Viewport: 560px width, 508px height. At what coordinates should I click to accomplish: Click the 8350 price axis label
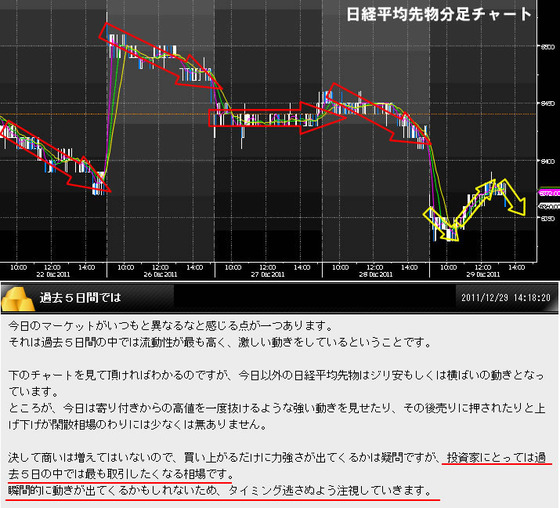548,218
